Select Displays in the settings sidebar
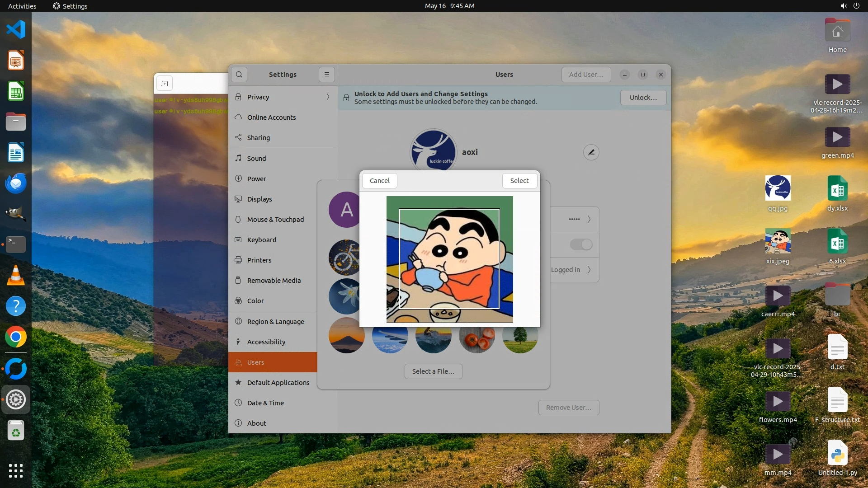Screen dimensions: 868x488 click(x=259, y=199)
